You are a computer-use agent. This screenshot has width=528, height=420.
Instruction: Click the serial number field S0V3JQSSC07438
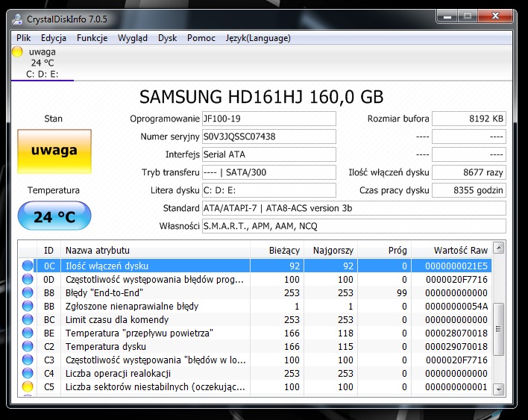click(x=268, y=137)
